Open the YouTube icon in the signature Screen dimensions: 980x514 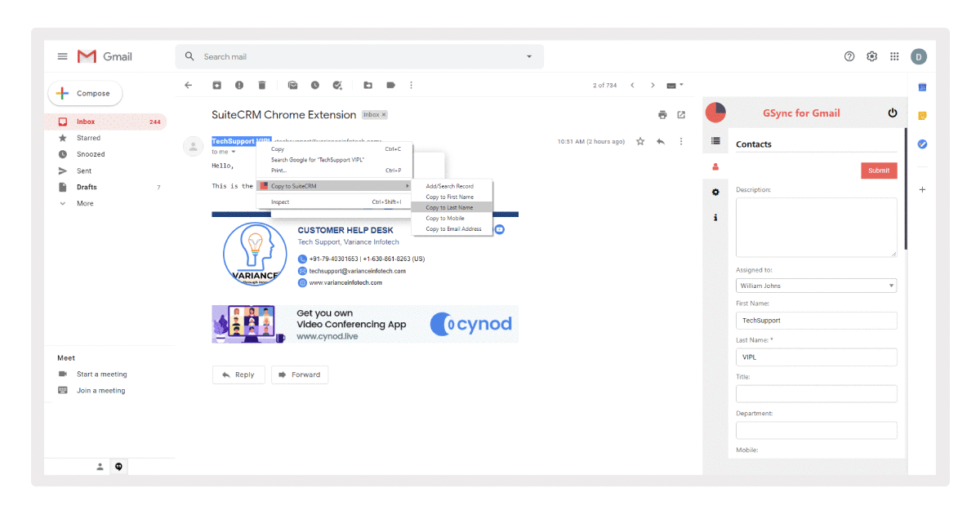coord(499,229)
